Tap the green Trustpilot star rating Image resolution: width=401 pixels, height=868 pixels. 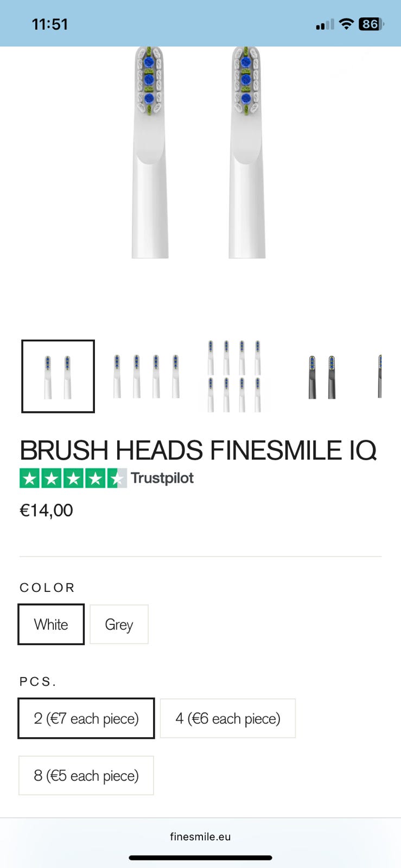73,478
